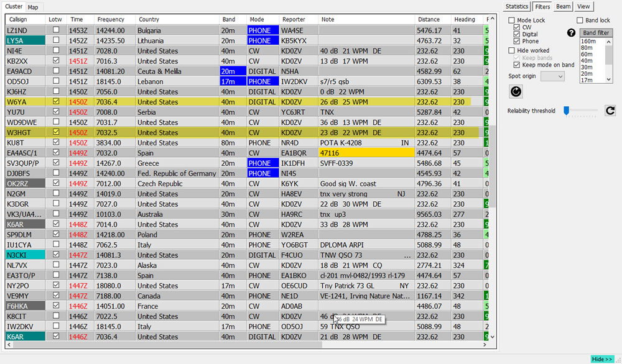Click the DPLOMA ARPI note

point(342,245)
